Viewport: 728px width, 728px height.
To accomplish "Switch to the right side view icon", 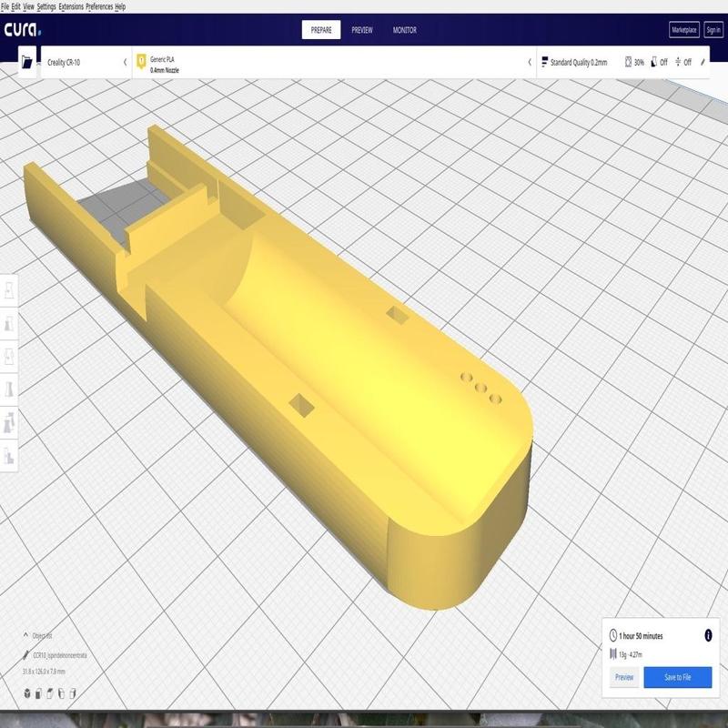I will click(73, 693).
